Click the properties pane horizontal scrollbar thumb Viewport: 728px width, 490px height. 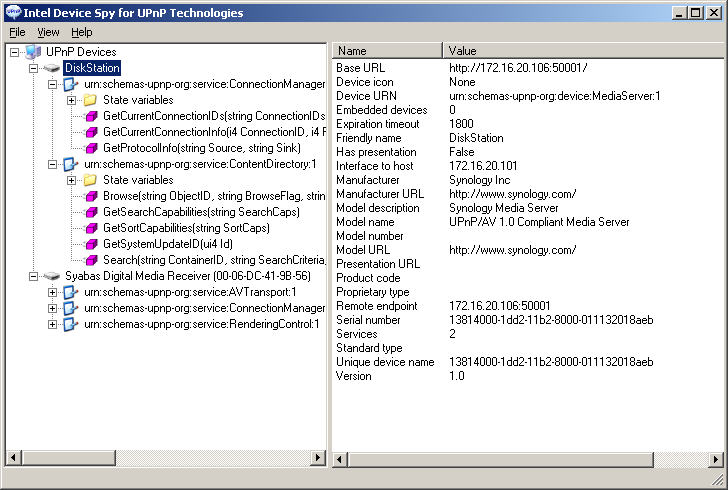click(500, 459)
